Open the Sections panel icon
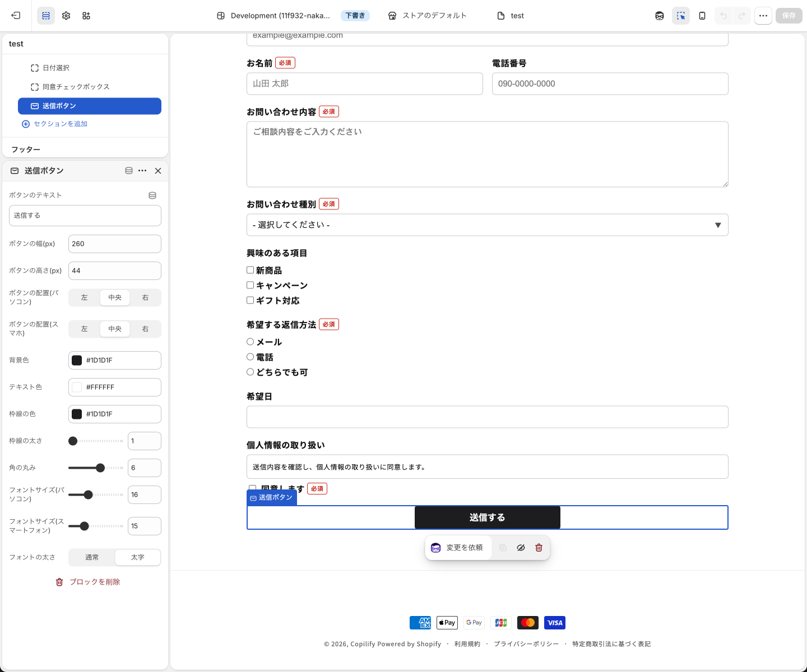The width and height of the screenshot is (807, 672). coord(46,16)
